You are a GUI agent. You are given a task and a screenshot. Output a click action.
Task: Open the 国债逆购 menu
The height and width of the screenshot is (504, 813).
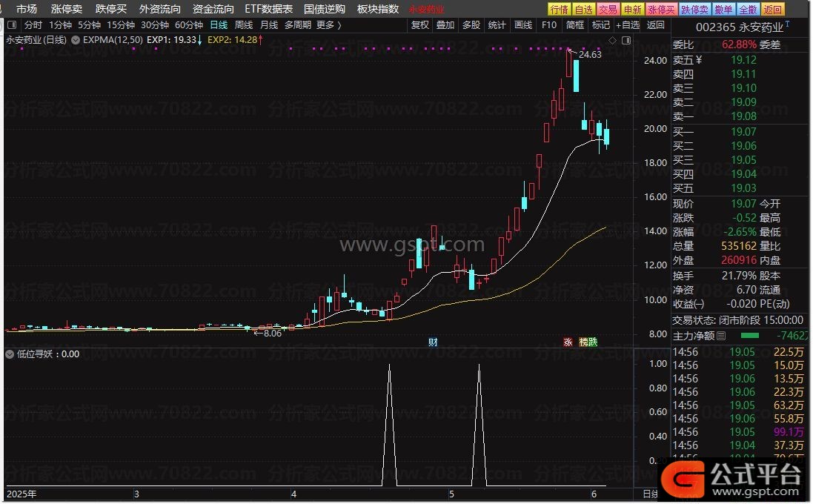[325, 10]
